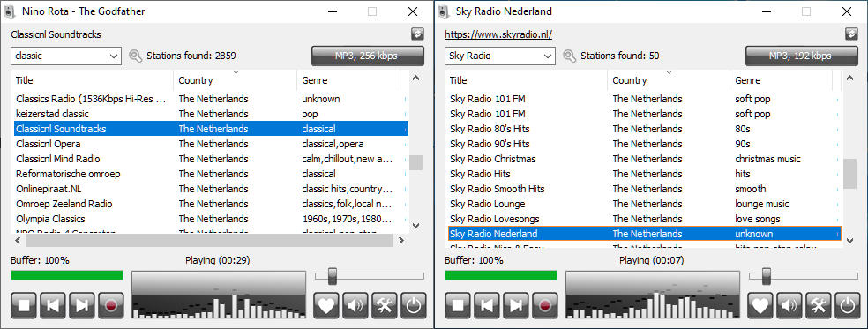
Task: Select Onlinepiraat.NL station
Action: 210,189
